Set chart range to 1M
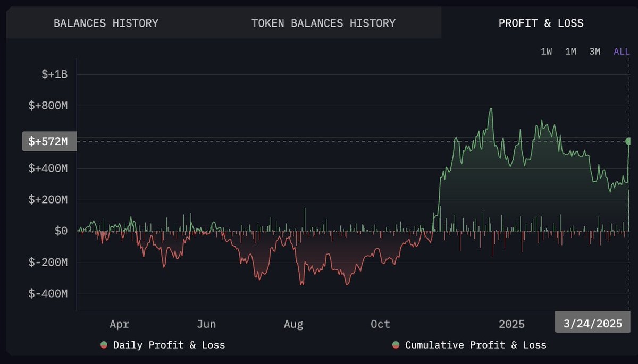Screen dimensions: 638x364 click(570, 52)
